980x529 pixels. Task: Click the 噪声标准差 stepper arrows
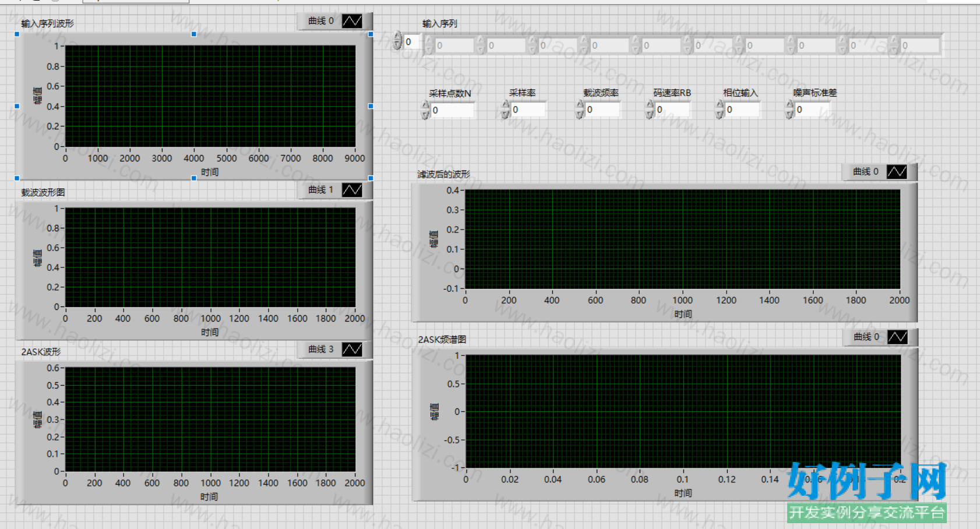[789, 110]
